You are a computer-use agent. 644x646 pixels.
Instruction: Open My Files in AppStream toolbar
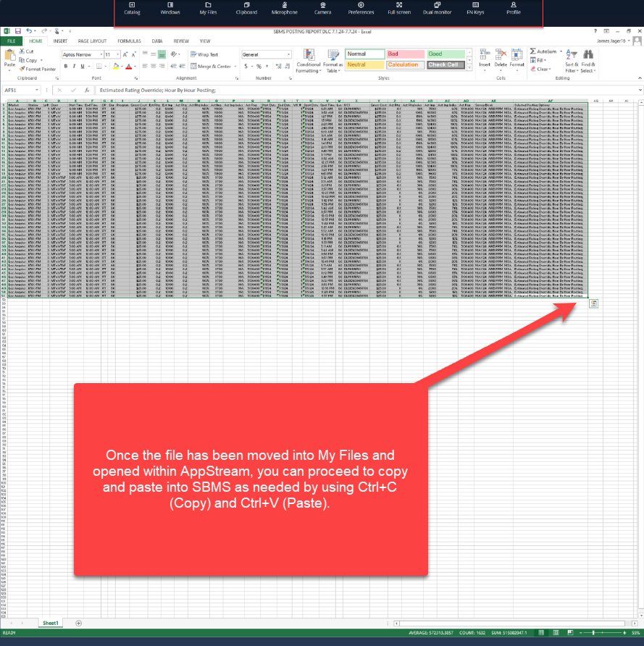[x=208, y=8]
